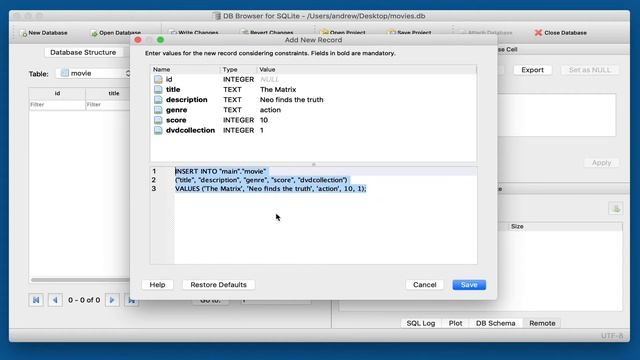The height and width of the screenshot is (360, 640).
Task: Select the score field icon
Action: point(158,120)
